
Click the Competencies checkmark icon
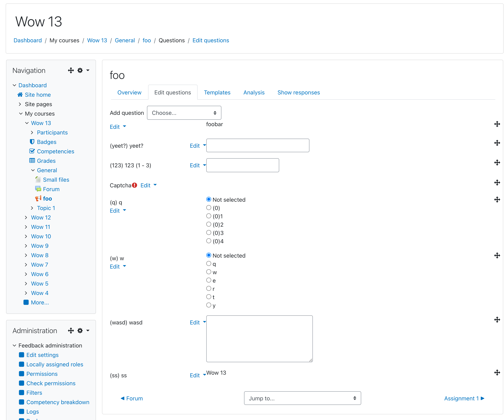pos(32,151)
